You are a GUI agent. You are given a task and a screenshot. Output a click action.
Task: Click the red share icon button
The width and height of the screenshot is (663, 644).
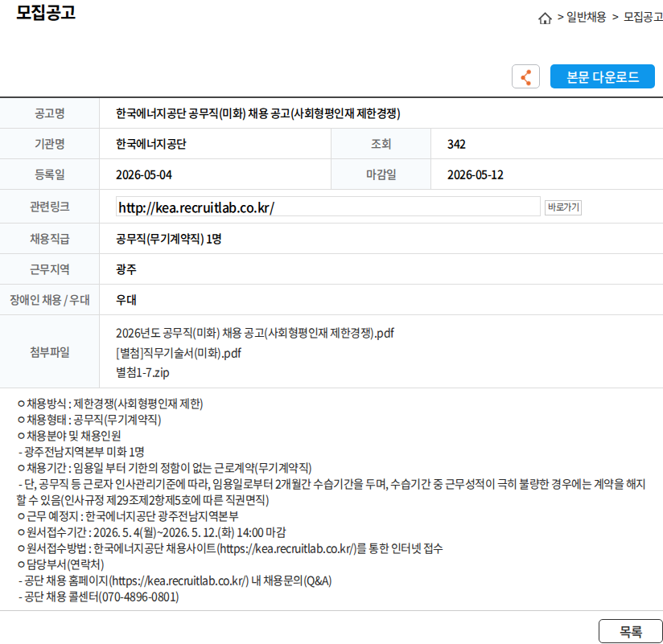(x=525, y=76)
